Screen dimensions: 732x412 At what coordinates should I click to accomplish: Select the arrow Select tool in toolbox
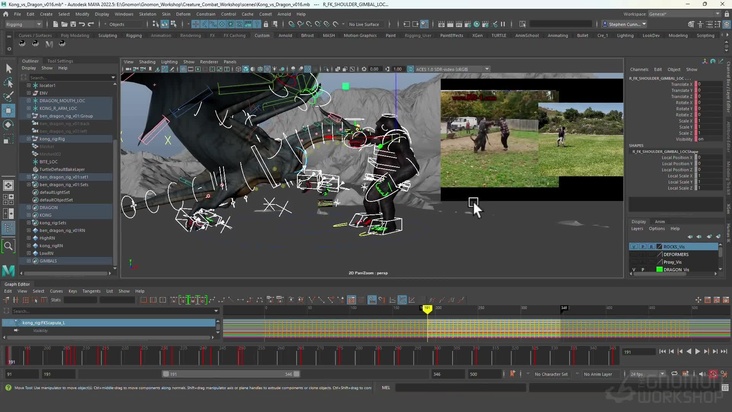(x=9, y=68)
